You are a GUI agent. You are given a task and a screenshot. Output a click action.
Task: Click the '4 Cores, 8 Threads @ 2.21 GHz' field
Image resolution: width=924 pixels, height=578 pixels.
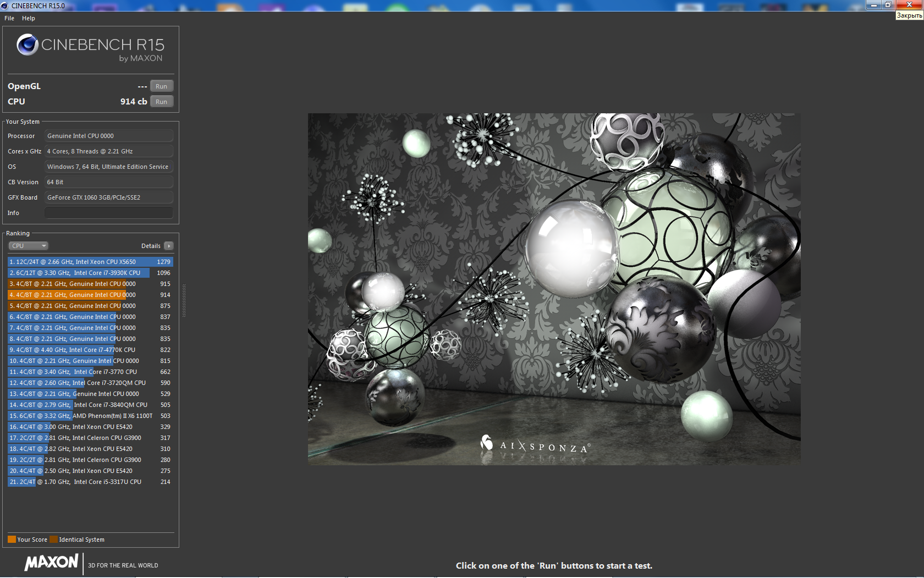[109, 151]
